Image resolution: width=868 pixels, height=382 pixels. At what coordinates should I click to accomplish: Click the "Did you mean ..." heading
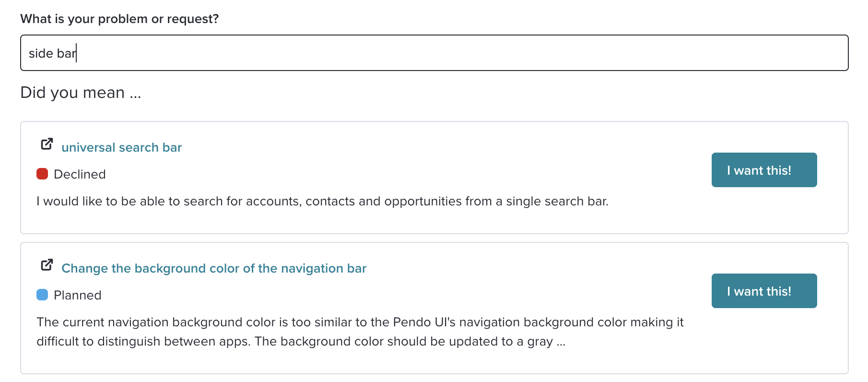tap(81, 92)
